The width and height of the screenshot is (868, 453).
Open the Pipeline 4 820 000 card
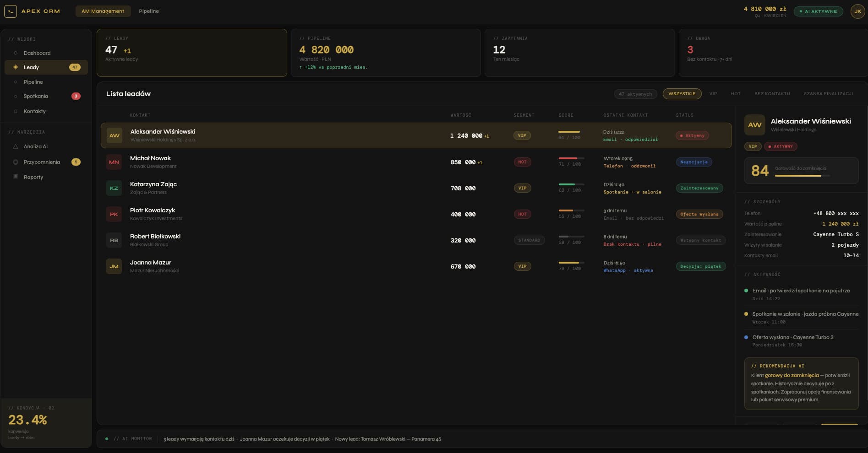click(386, 53)
